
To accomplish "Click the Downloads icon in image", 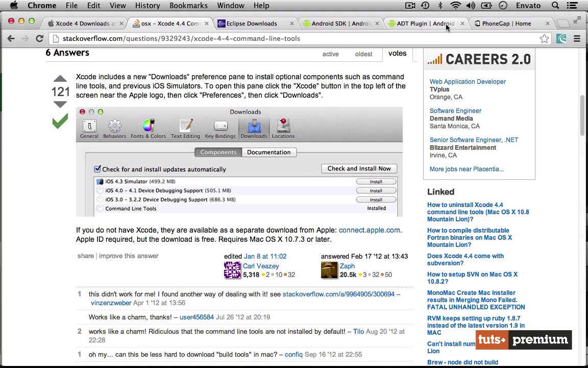I will [254, 129].
